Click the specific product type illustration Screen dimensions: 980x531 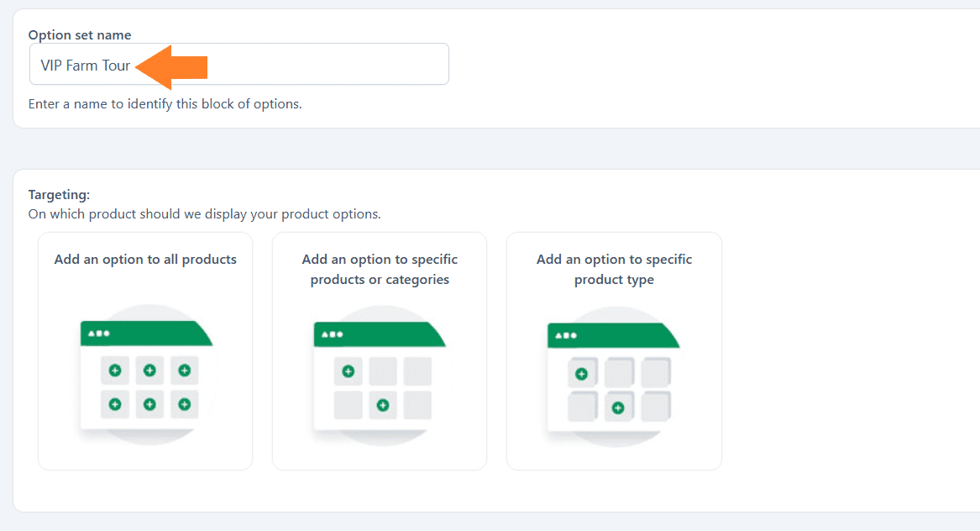tap(616, 376)
